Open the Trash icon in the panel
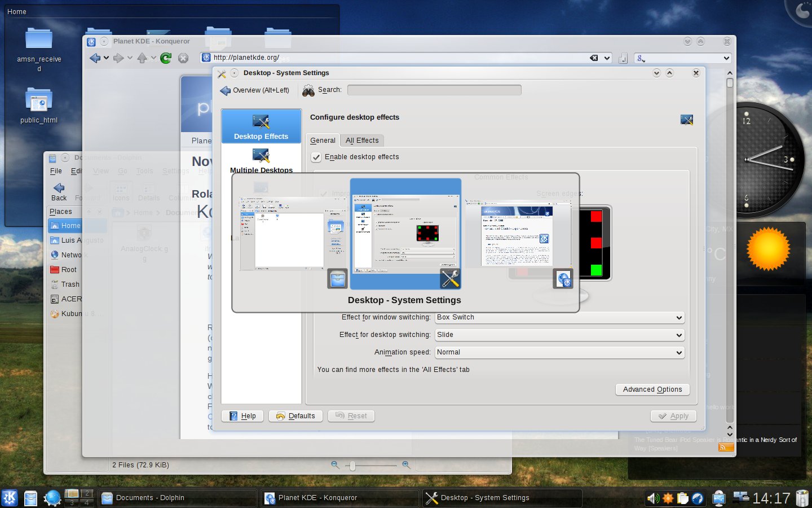Viewport: 812px width, 508px height. (802, 498)
